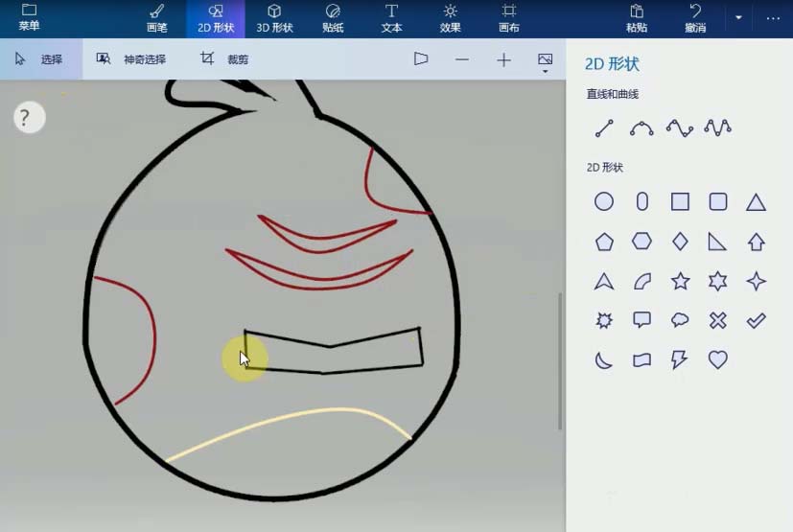
Task: Choose the heart shape
Action: (717, 360)
